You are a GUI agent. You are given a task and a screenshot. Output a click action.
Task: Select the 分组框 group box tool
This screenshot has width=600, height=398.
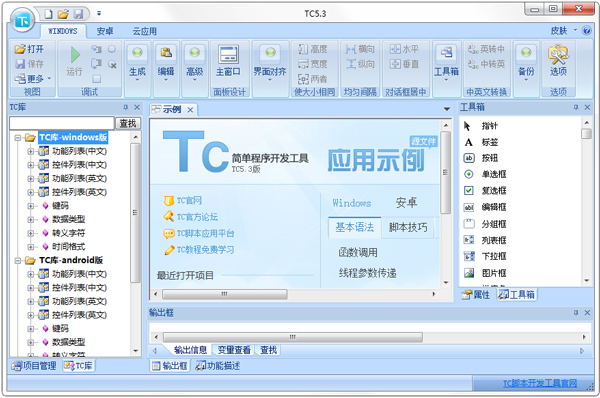point(485,224)
